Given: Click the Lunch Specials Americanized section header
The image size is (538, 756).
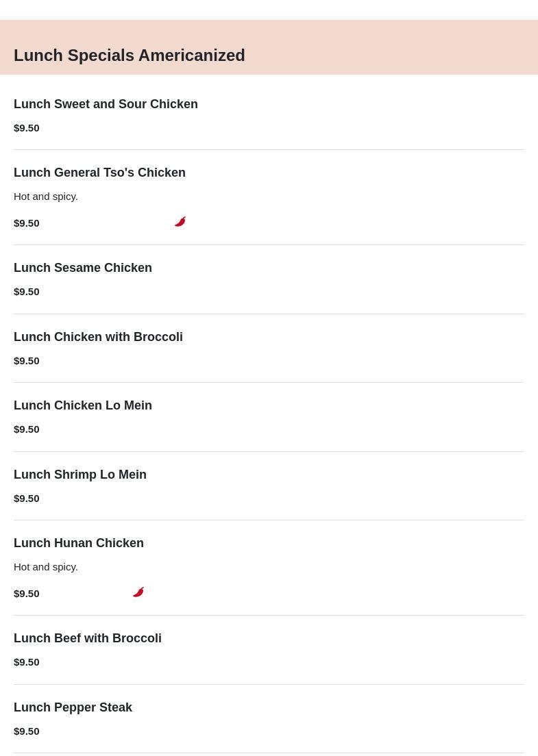Looking at the screenshot, I should [130, 55].
